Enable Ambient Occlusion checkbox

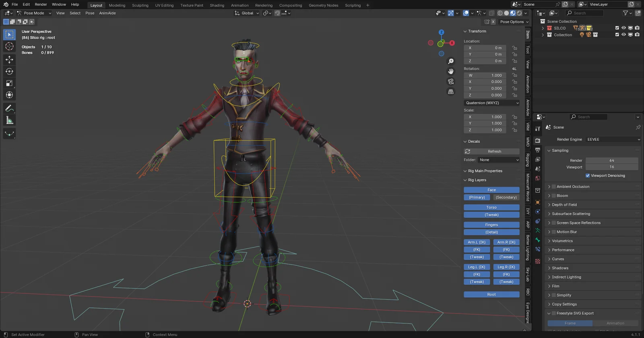[x=554, y=187]
